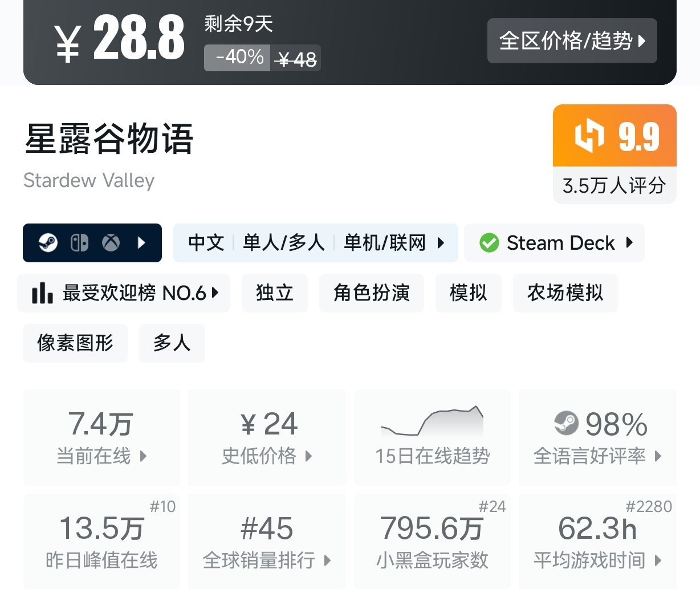Select the 角色扮演 tag
The image size is (700, 589).
tap(372, 293)
